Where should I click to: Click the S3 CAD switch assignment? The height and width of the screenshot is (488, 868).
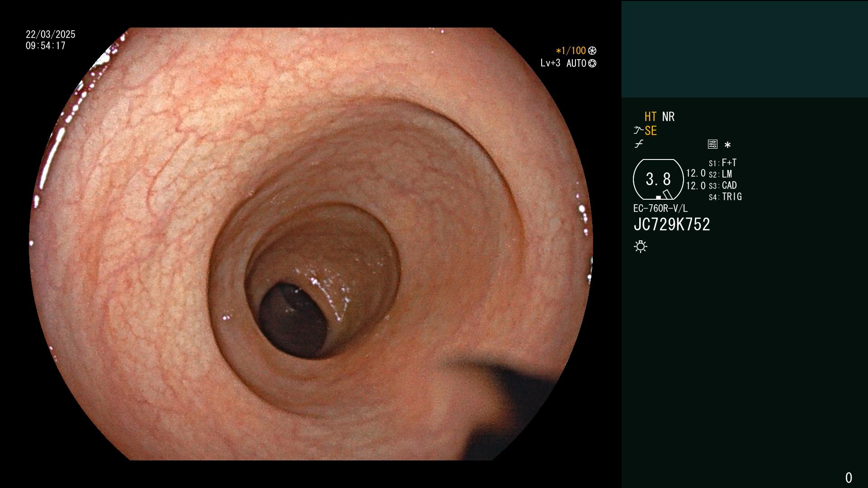[x=722, y=185]
